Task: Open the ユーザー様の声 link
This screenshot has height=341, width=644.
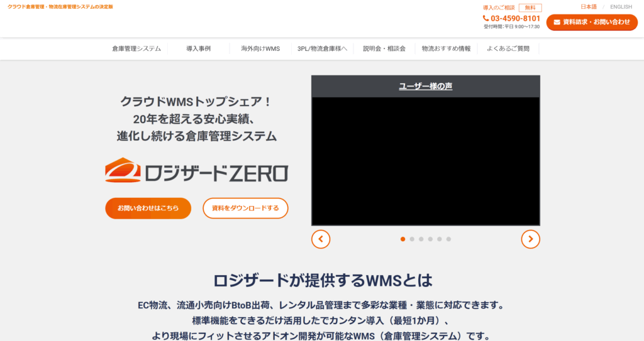Action: tap(426, 86)
